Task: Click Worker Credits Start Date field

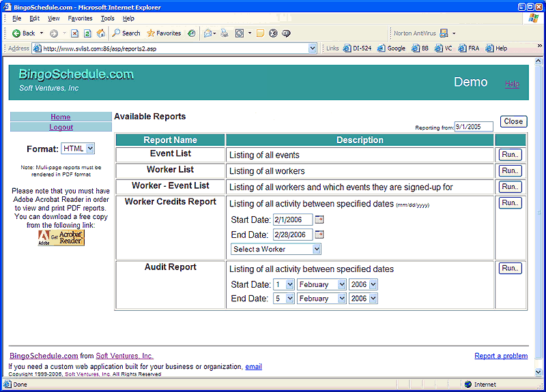Action: tap(293, 220)
